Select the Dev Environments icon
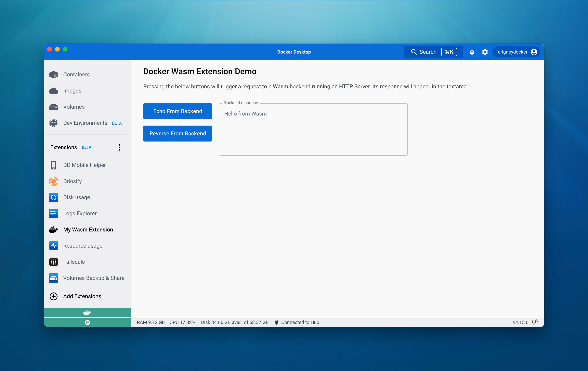Viewport: 588px width, 371px height. tap(54, 123)
